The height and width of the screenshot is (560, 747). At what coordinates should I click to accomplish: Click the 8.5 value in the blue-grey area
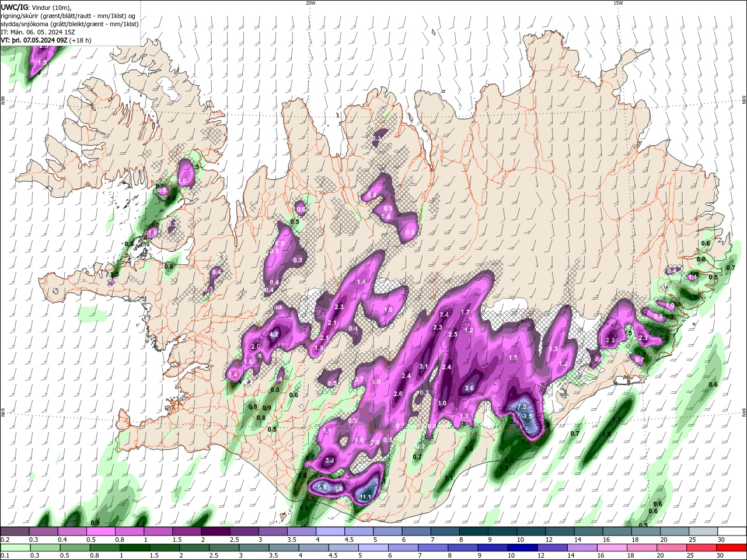click(x=528, y=416)
